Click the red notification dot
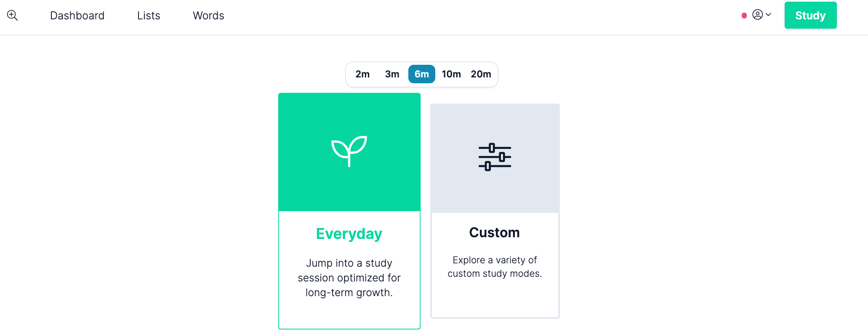The image size is (868, 334). [744, 16]
